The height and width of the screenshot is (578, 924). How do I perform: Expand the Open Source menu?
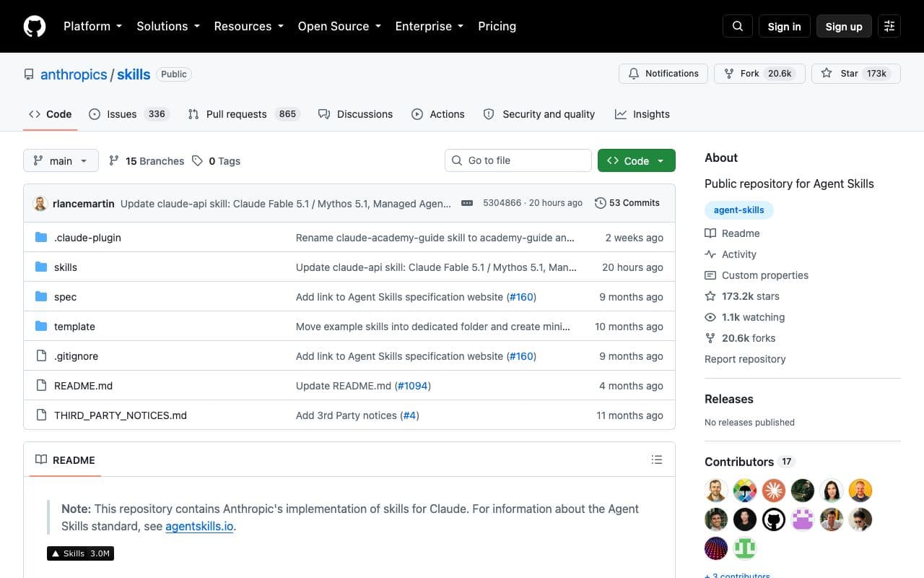(339, 26)
